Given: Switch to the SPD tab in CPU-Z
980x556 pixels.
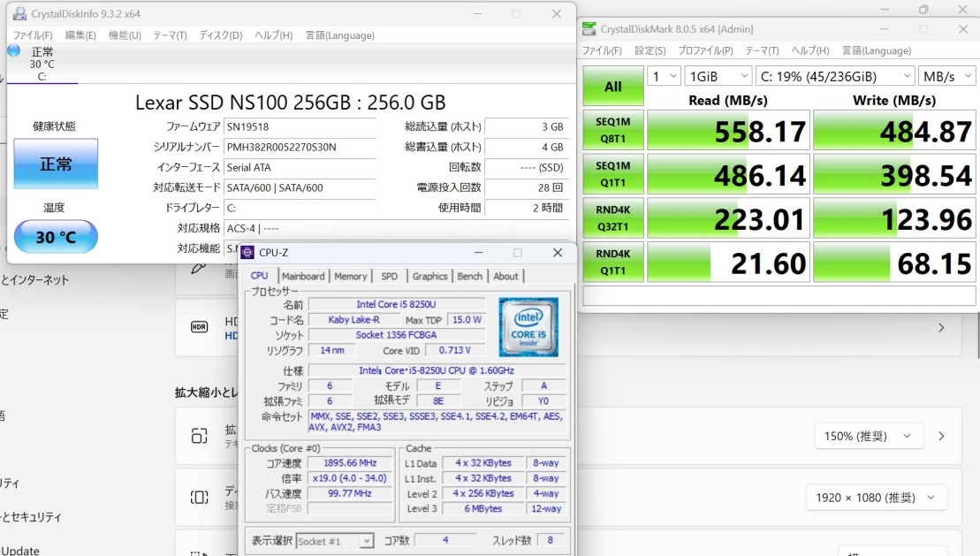Looking at the screenshot, I should tap(390, 276).
